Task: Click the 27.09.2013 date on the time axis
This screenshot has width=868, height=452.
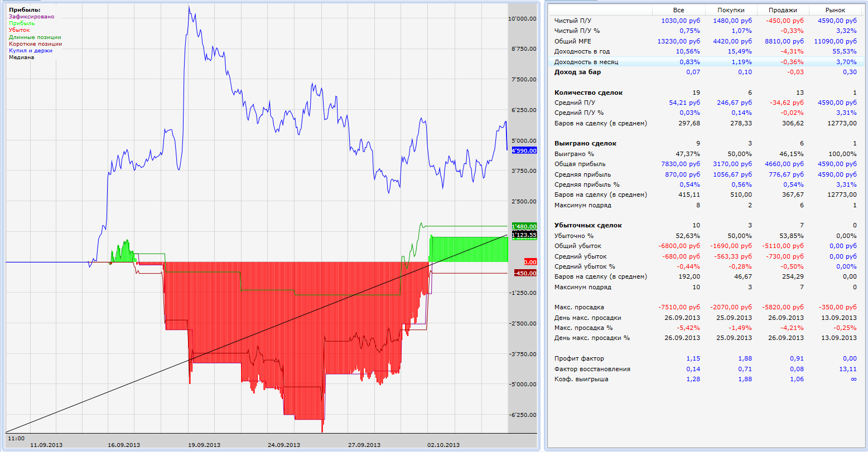Action: 364,445
